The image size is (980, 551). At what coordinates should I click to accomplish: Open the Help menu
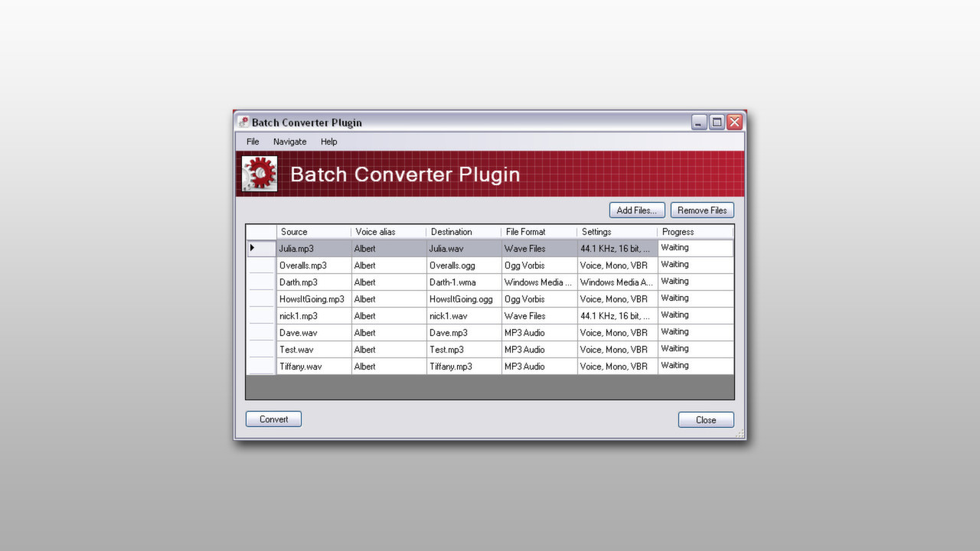click(328, 142)
